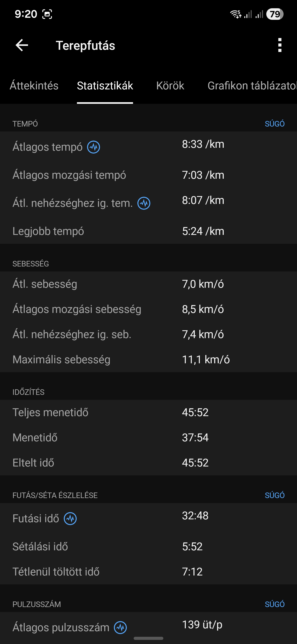This screenshot has width=297, height=644.
Task: Open SÚGÓ help for Tempó section
Action: coord(275,124)
